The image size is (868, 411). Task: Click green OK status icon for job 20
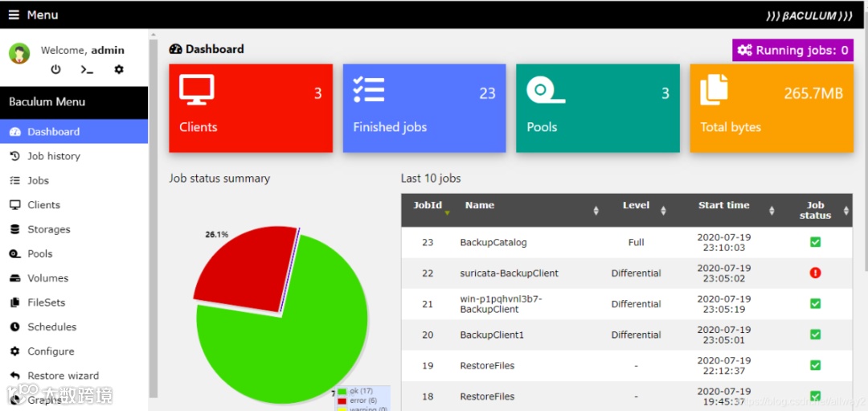pyautogui.click(x=815, y=335)
